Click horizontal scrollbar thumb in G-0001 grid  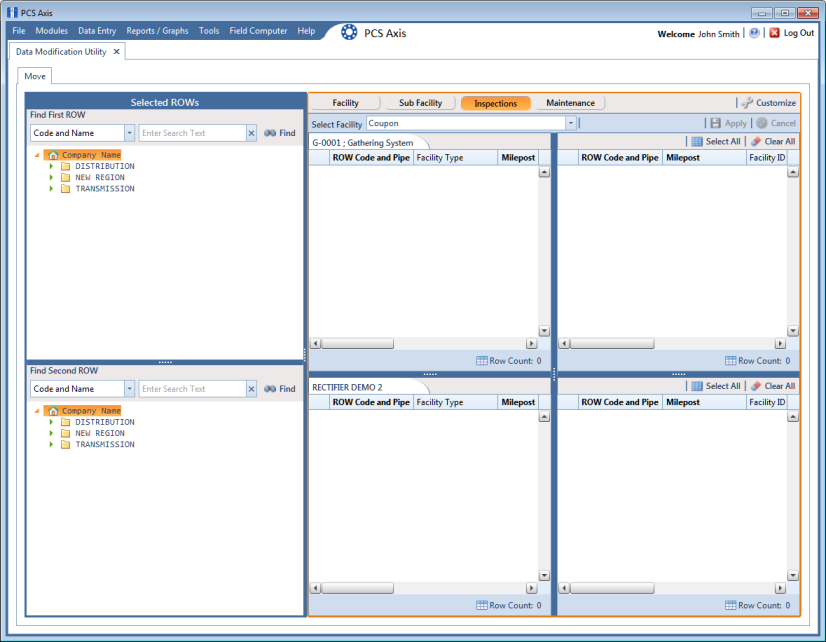point(358,343)
